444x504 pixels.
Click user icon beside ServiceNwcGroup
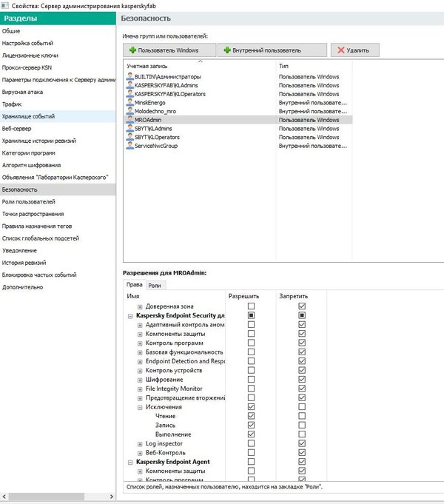click(130, 146)
